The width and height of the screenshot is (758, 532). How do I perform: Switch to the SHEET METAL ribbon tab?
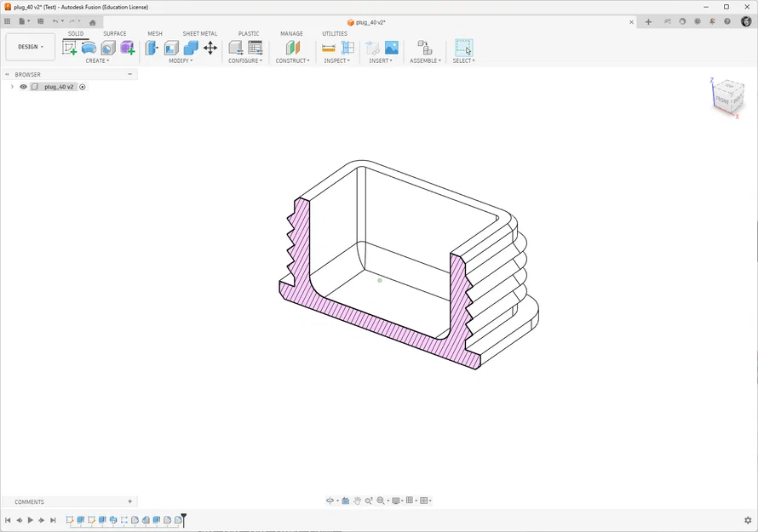pyautogui.click(x=199, y=34)
